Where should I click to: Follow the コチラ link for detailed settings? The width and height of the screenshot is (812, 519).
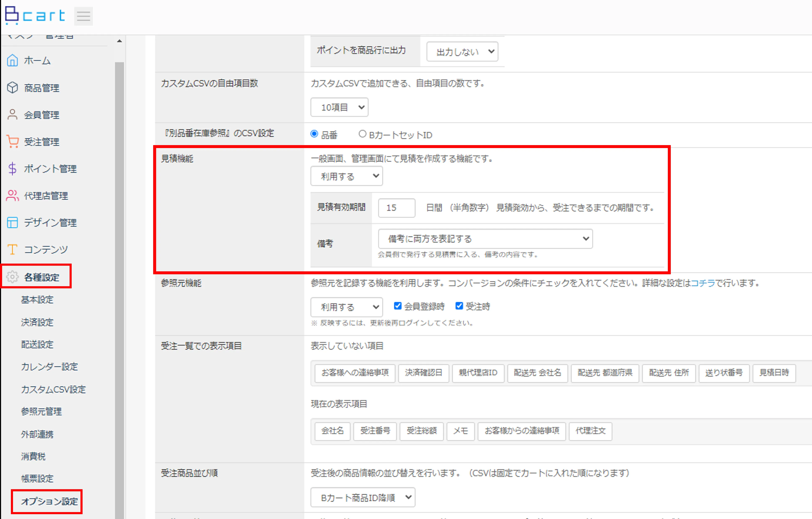(703, 283)
